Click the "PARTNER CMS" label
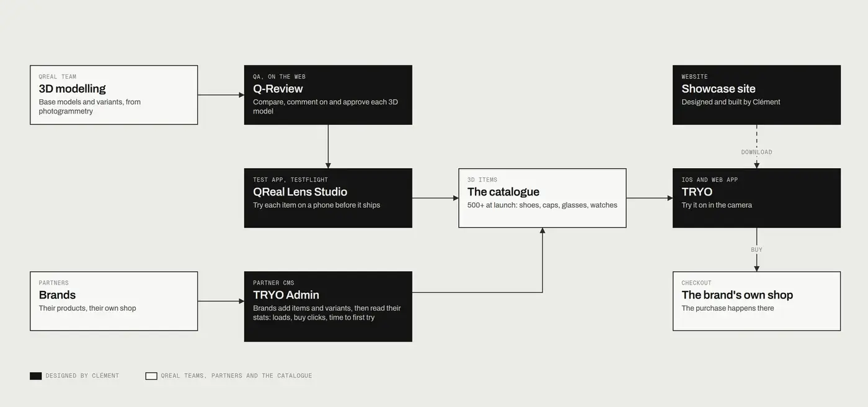 click(273, 283)
